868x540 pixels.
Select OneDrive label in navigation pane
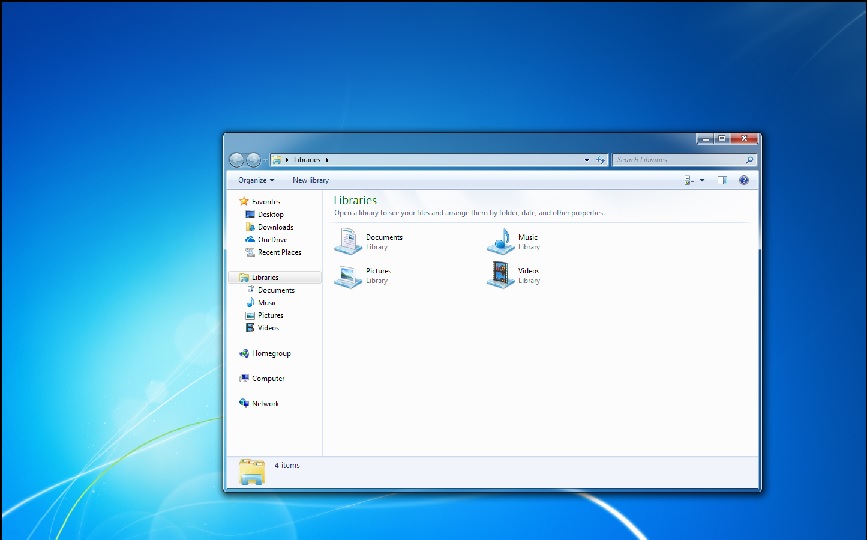tap(272, 240)
